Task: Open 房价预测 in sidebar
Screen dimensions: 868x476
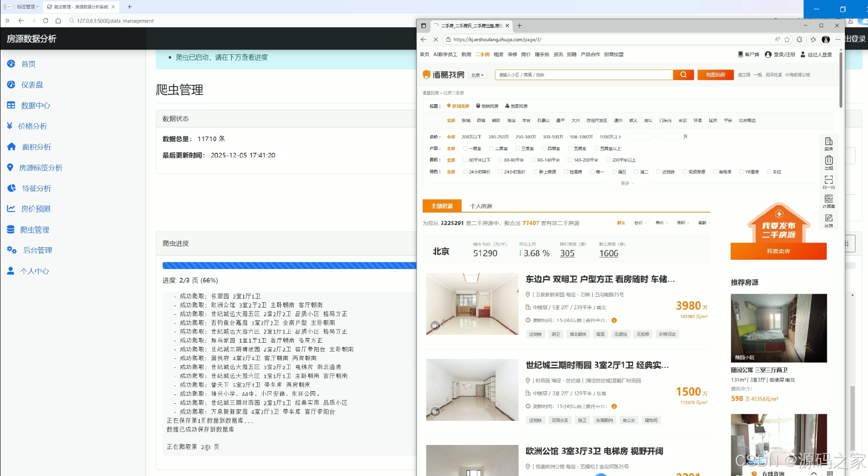Action: (28, 209)
